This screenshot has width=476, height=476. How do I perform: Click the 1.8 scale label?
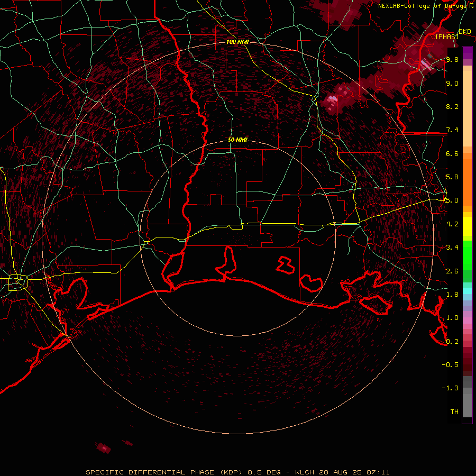tap(452, 295)
